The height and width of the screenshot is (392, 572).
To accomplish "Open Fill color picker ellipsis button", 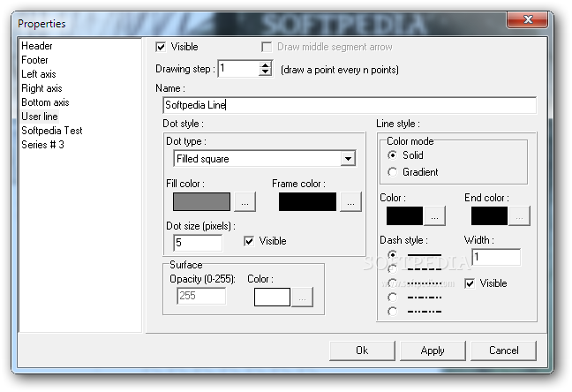I will click(x=245, y=202).
